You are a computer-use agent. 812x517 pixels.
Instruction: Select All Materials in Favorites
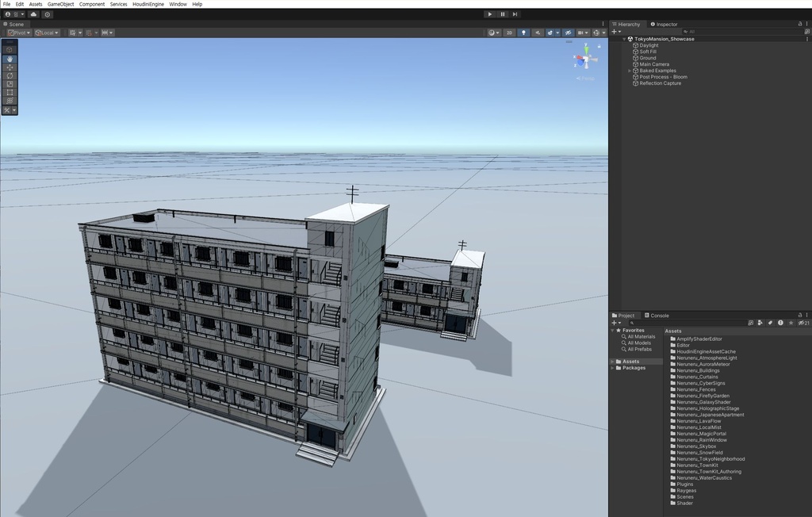coord(641,337)
